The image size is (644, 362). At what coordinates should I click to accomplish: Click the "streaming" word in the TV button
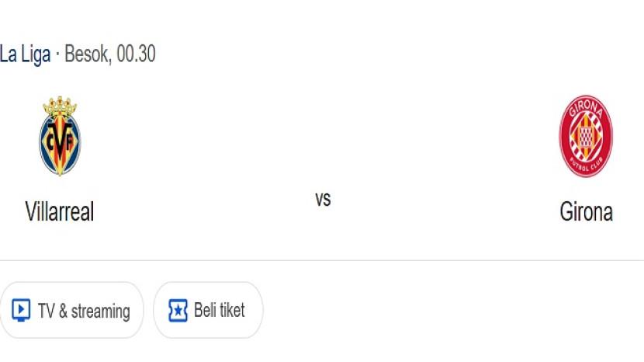tap(101, 312)
